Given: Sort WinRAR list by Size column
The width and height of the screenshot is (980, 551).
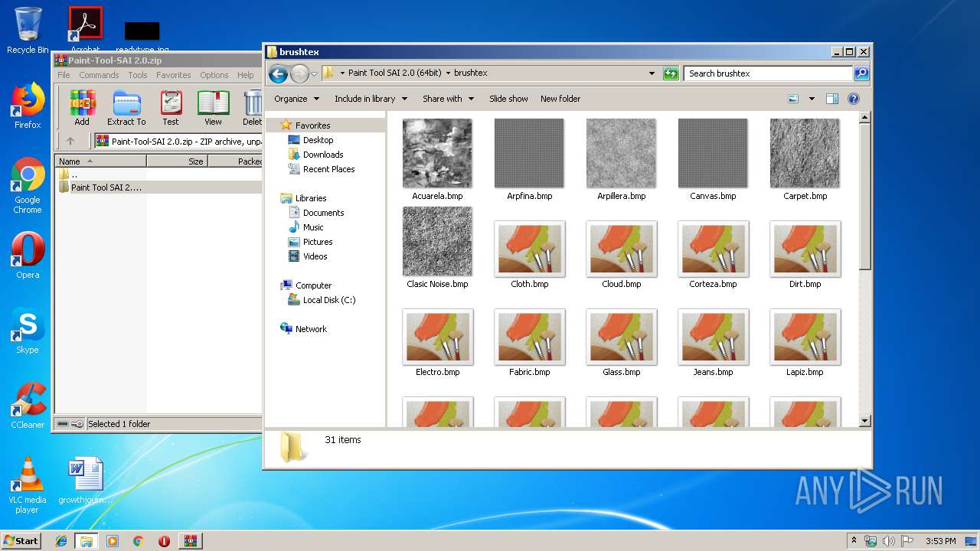Looking at the screenshot, I should pos(177,161).
